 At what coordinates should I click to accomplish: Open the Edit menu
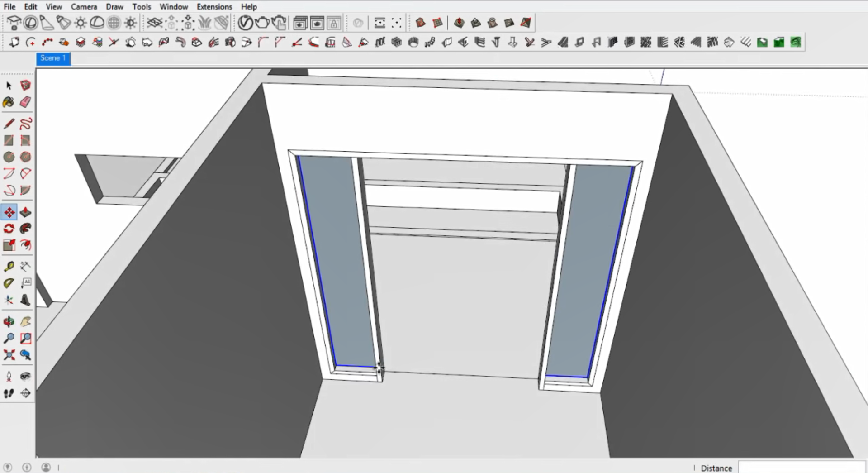pos(31,7)
